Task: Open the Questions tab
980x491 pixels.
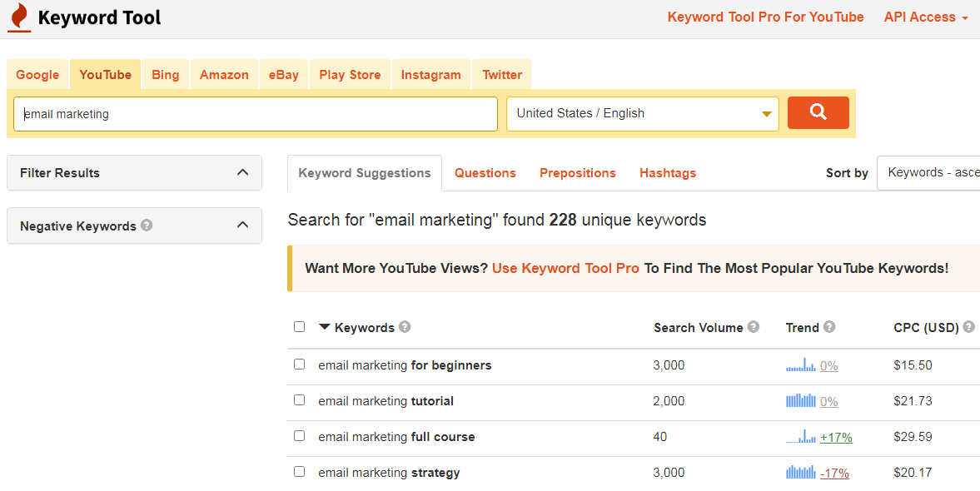Action: (x=485, y=172)
